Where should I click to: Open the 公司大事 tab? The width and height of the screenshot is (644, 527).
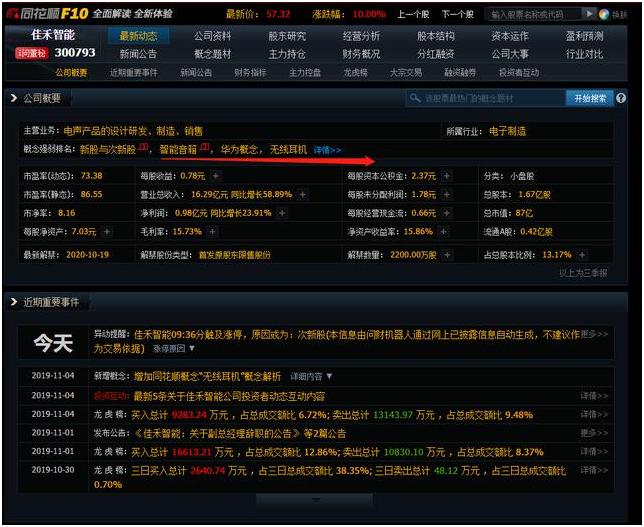click(510, 54)
